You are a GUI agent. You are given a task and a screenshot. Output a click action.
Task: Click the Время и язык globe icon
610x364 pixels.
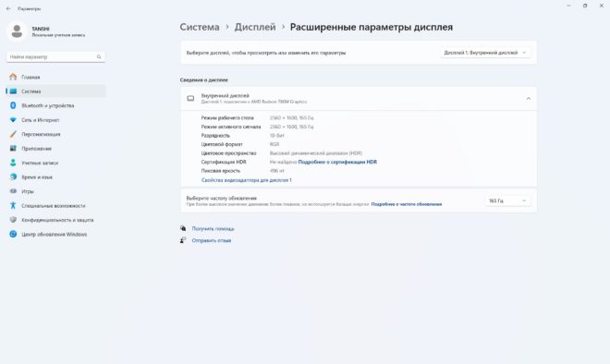13,177
